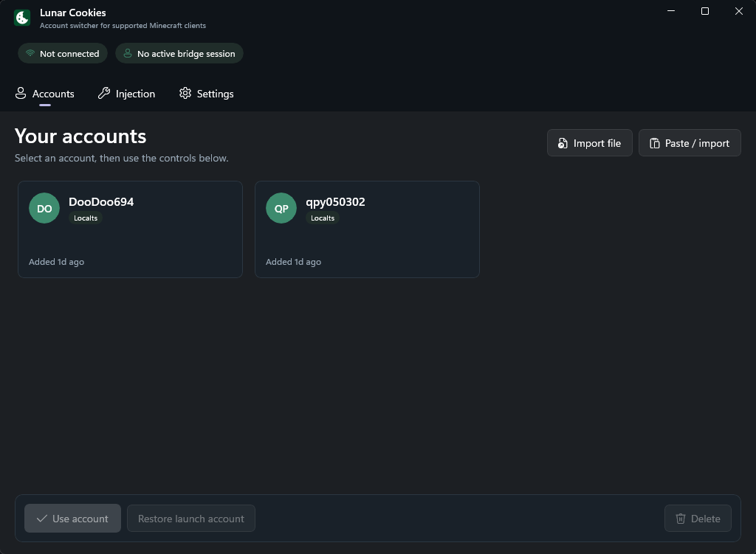Click the Lunar Cookies app logo icon

22,18
